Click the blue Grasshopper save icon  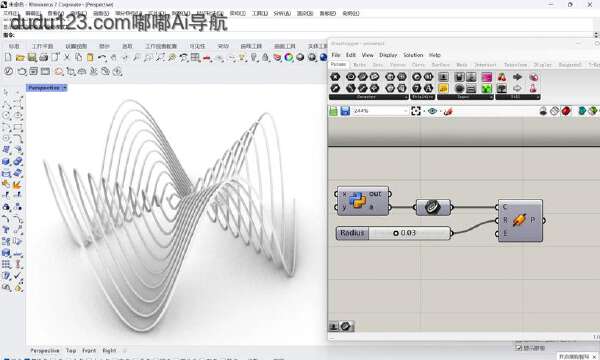pos(345,111)
